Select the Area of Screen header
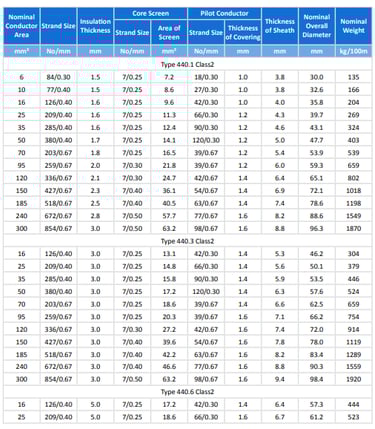Viewport: 375px width, 429px height. 169,32
